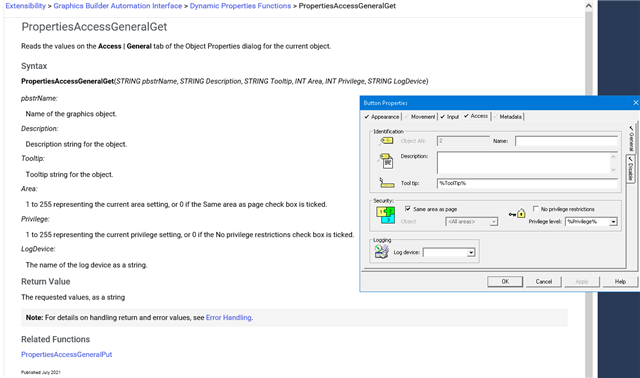Switch to the Input tab
This screenshot has height=378, width=640.
click(x=449, y=117)
